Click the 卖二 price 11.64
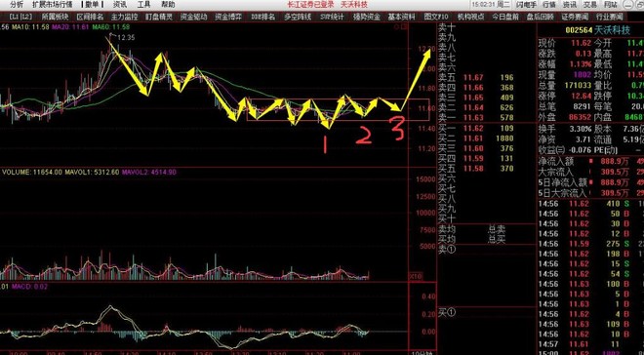The height and width of the screenshot is (355, 644). [472, 108]
